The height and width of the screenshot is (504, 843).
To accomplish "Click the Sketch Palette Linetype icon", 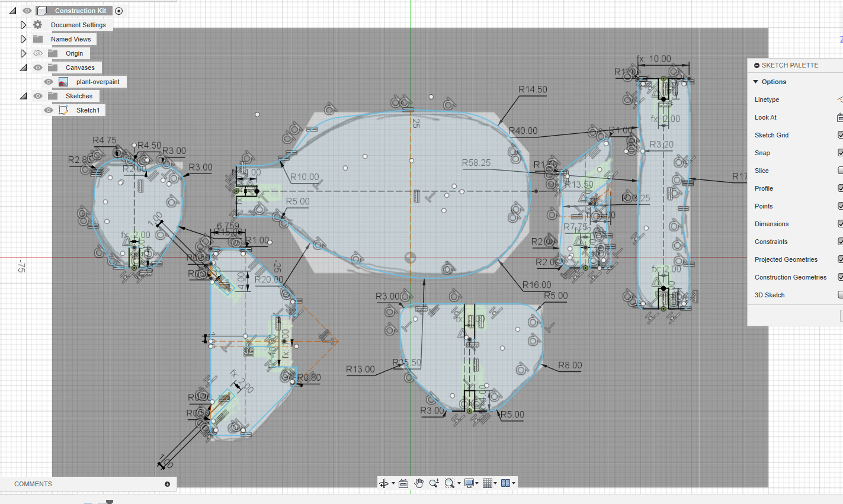I will click(x=839, y=99).
